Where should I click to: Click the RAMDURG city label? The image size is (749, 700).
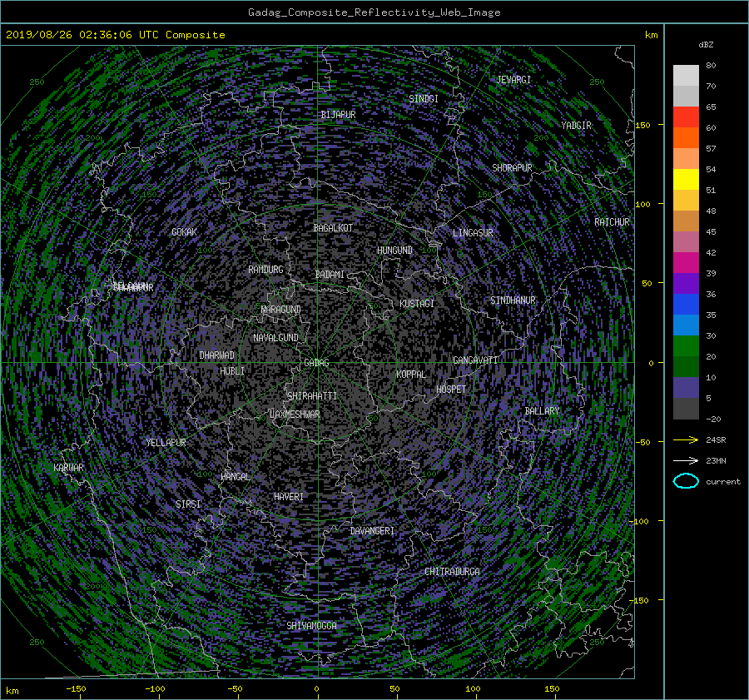[x=266, y=270]
